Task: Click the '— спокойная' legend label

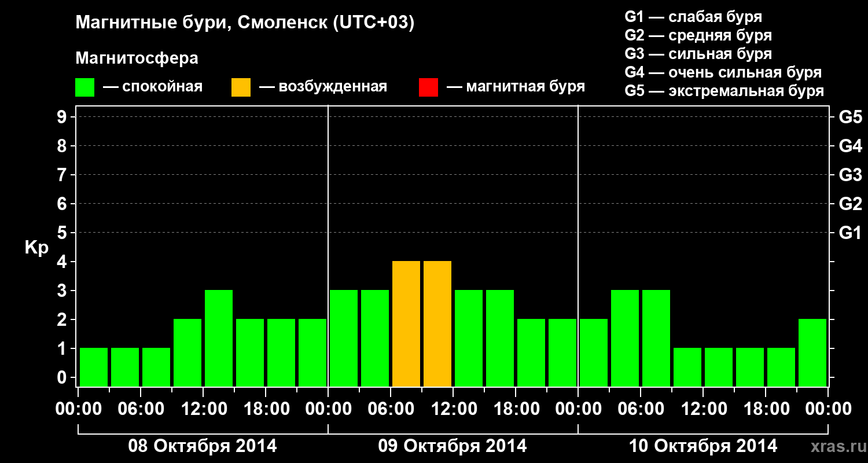Action: pos(153,87)
